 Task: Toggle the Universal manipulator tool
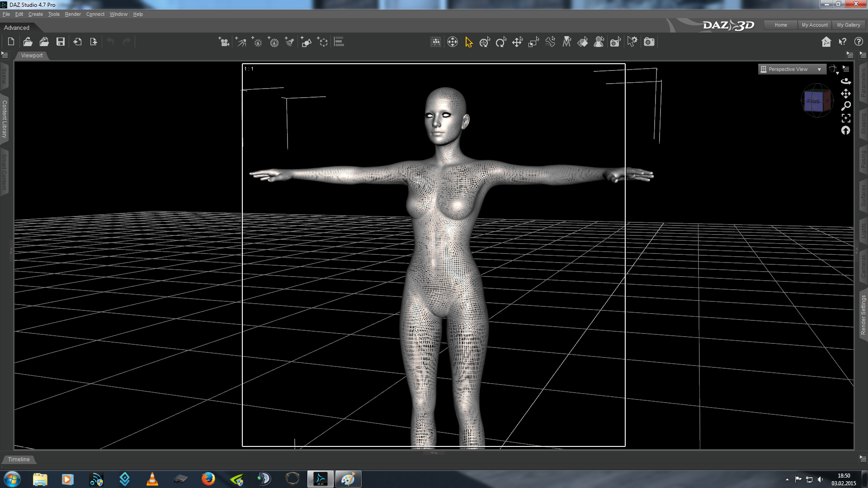[485, 42]
